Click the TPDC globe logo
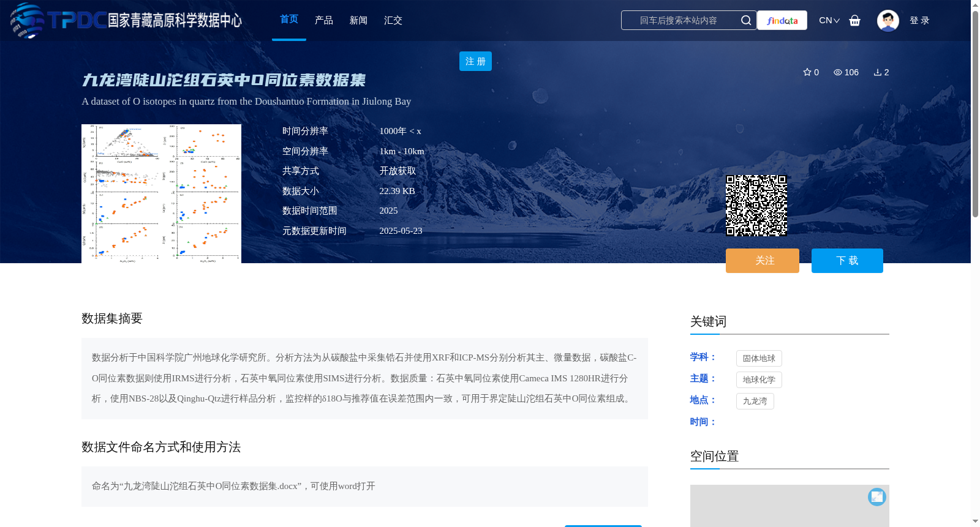Image resolution: width=980 pixels, height=527 pixels. point(28,20)
